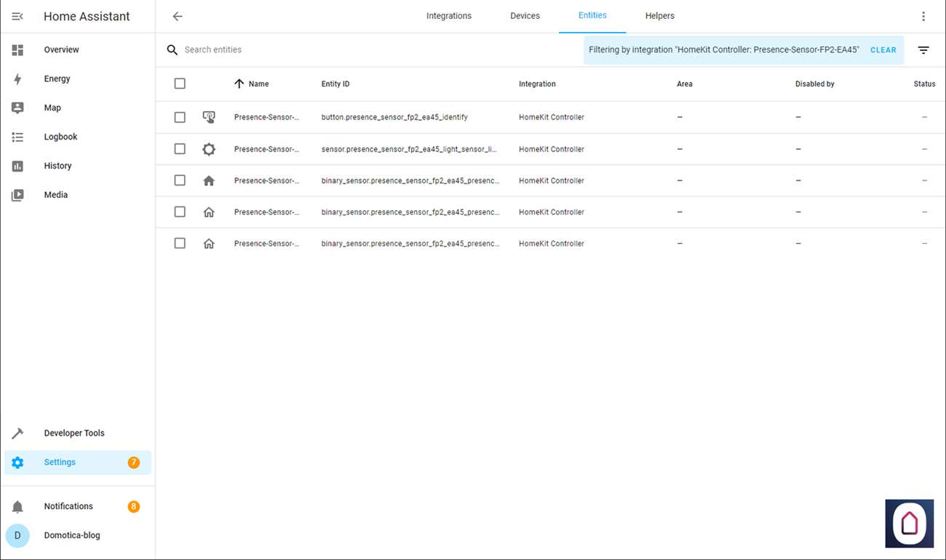
Task: Sort by the Integration column header
Action: pyautogui.click(x=537, y=84)
